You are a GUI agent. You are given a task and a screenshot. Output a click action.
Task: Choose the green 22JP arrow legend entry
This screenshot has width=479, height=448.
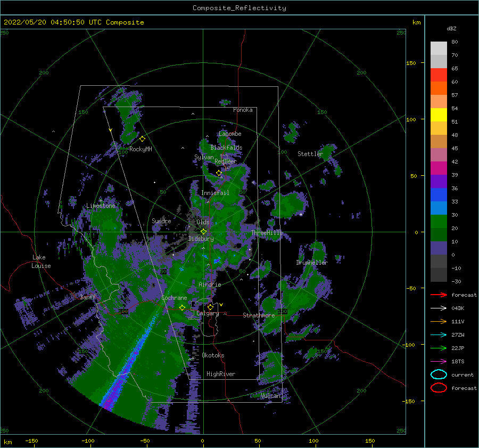pyautogui.click(x=439, y=348)
